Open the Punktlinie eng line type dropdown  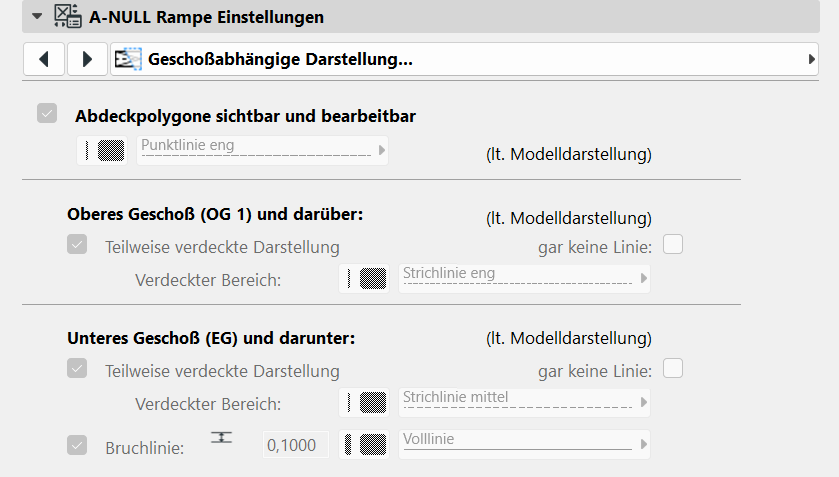click(x=263, y=150)
